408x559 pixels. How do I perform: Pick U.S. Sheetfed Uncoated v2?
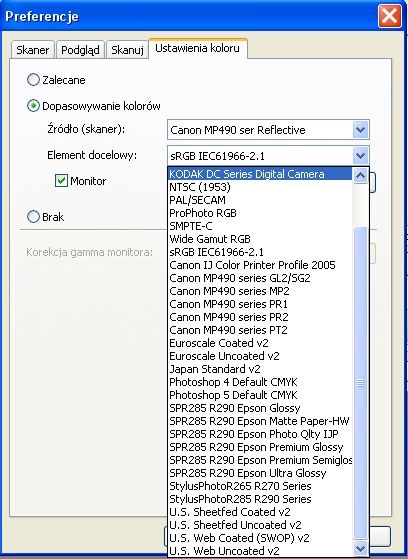tap(260, 525)
